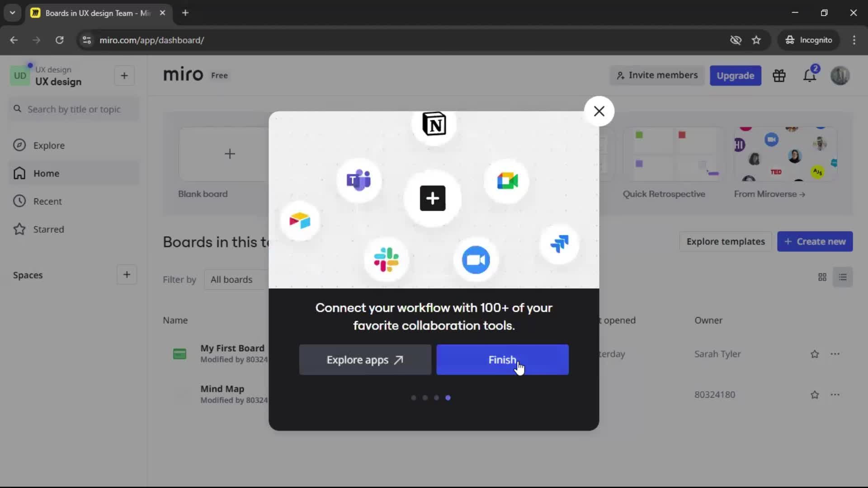
Task: Click Create new board button
Action: tap(815, 242)
